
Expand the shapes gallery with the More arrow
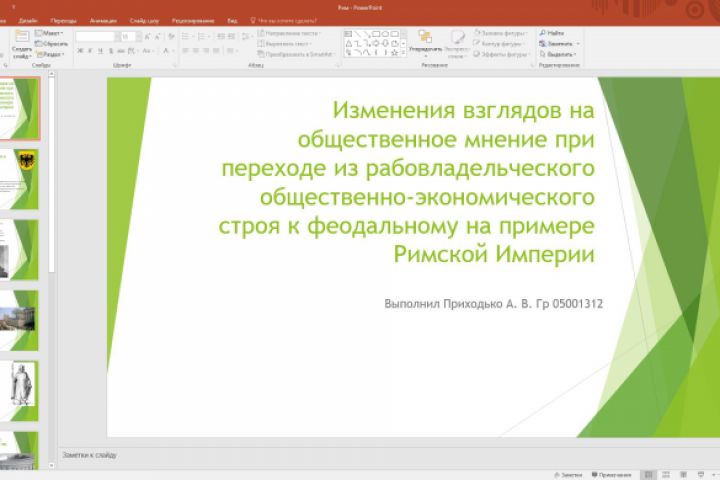(404, 53)
